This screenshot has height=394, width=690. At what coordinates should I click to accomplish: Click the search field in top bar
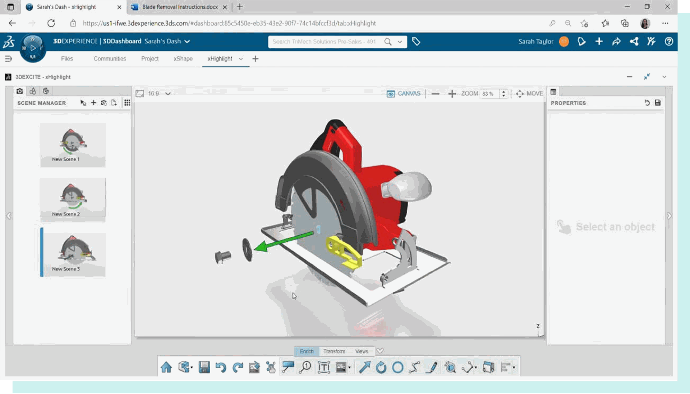click(x=325, y=41)
